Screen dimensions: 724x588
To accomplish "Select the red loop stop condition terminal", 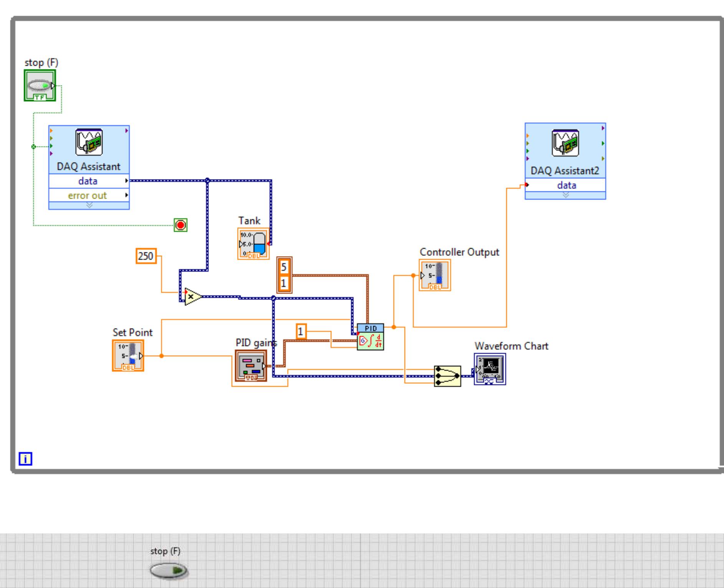I will click(x=180, y=225).
